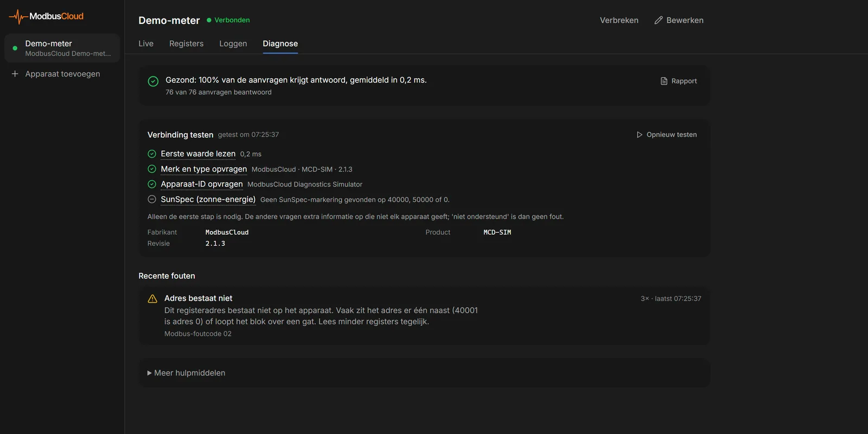Click the 'getest om 07:25:37' timestamp
The height and width of the screenshot is (434, 868).
point(248,135)
